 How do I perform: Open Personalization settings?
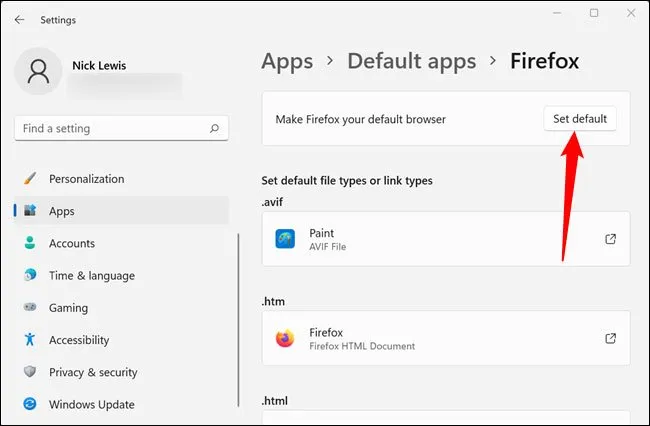[x=86, y=179]
